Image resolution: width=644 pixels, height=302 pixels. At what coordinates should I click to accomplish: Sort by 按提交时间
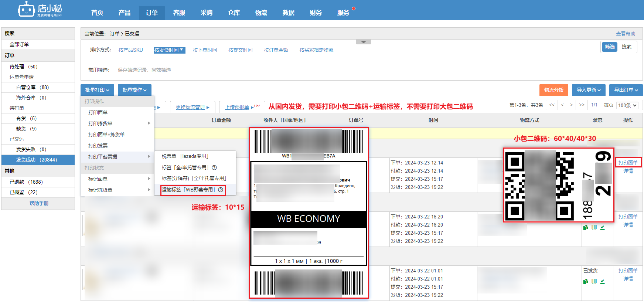click(241, 50)
